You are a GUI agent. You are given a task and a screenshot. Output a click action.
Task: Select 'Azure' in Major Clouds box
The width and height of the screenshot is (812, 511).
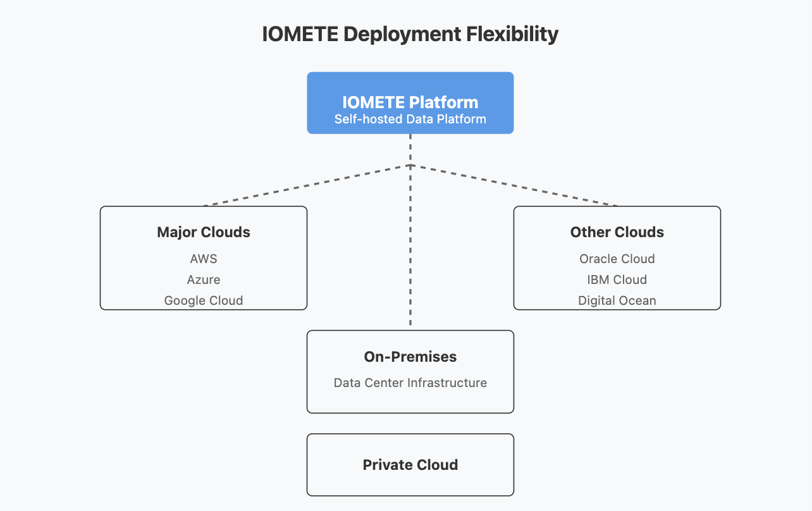[204, 280]
